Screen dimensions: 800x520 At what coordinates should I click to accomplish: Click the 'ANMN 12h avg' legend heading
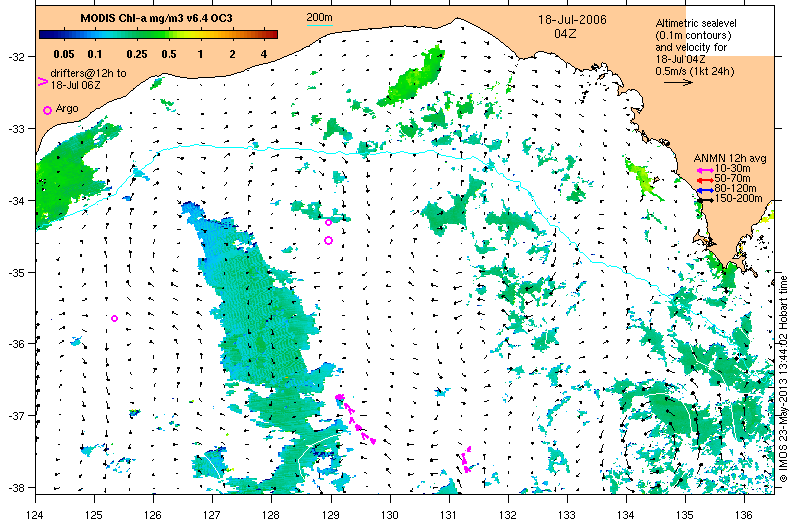[730, 158]
